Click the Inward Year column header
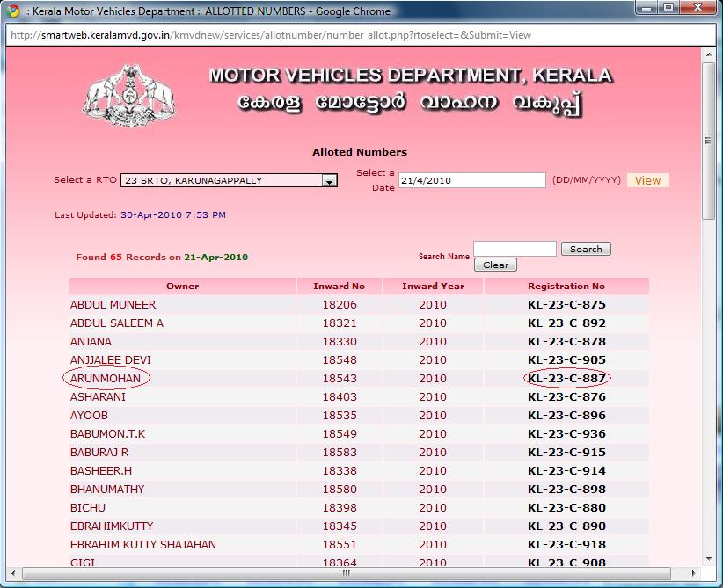This screenshot has width=723, height=588. pos(433,286)
